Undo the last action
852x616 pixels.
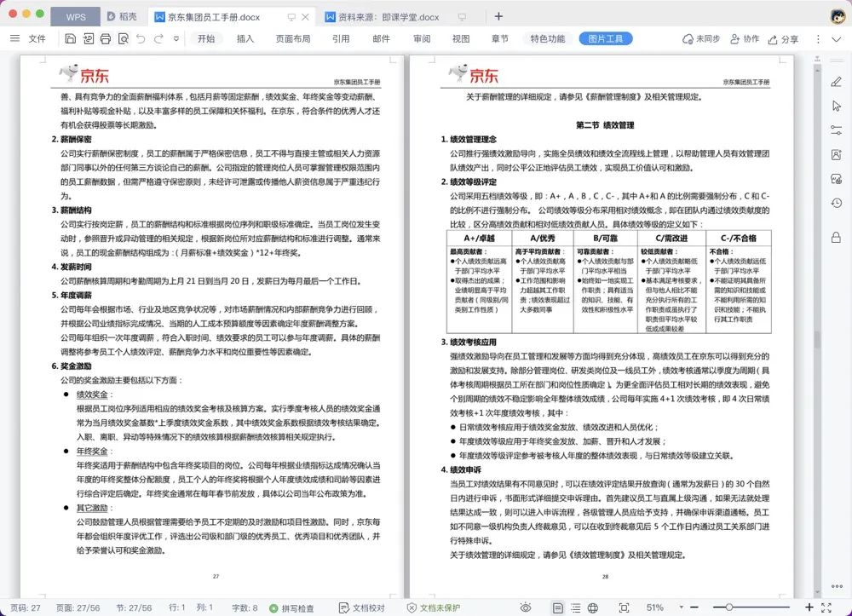141,38
